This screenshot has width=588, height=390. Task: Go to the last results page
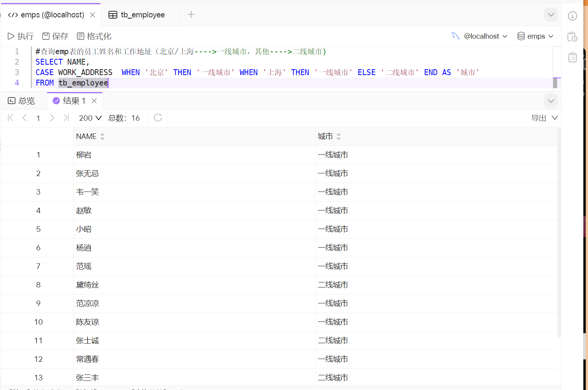66,118
